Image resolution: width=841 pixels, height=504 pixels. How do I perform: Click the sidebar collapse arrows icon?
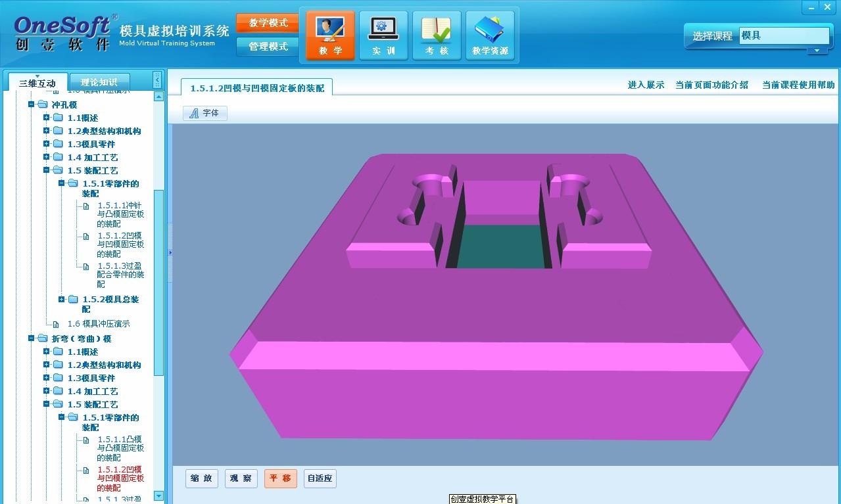pos(157,80)
